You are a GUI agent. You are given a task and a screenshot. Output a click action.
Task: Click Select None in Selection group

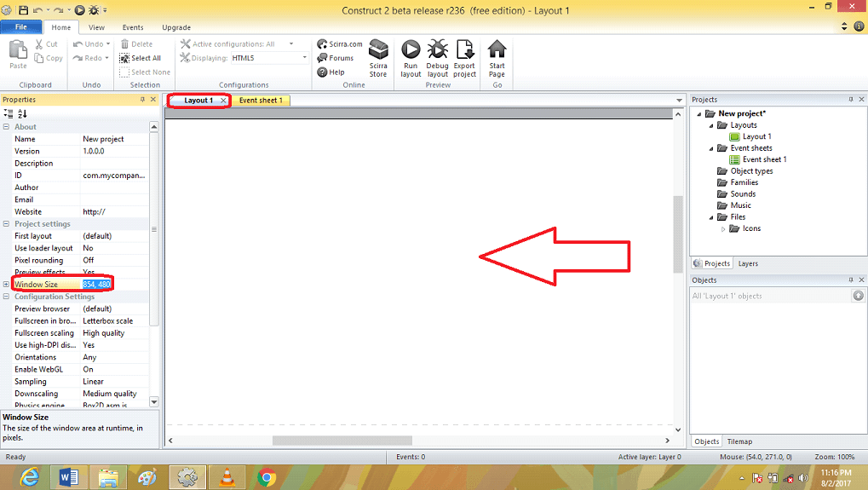click(x=145, y=72)
